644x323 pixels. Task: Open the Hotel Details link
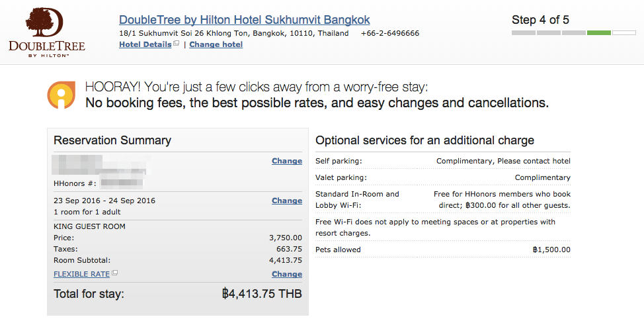click(x=145, y=44)
